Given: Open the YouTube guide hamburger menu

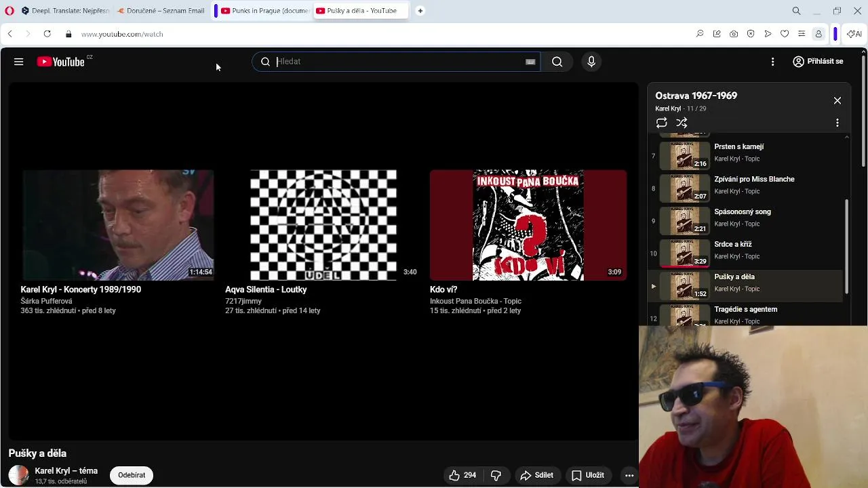Looking at the screenshot, I should coord(18,62).
